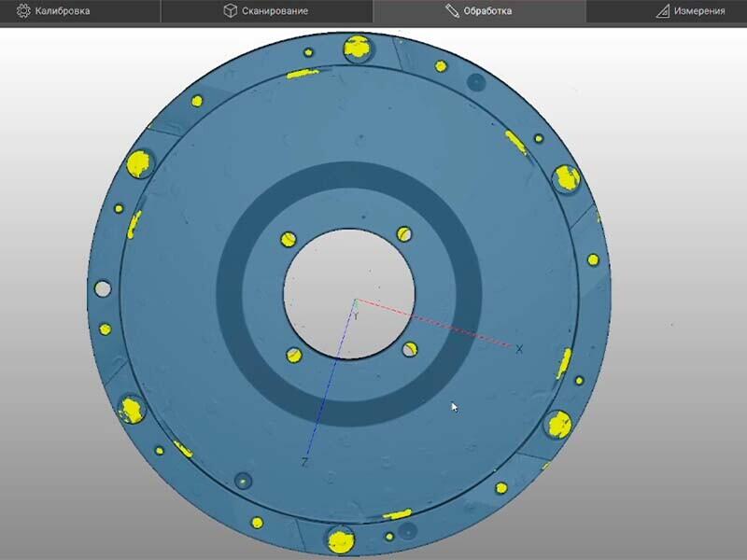Viewport: 747px width, 560px height.
Task: Switch to the Сканирование tab
Action: click(x=267, y=11)
